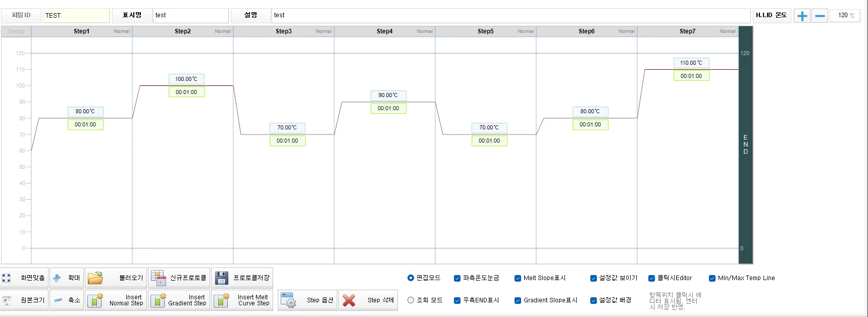
Task: Edit Step1 temperature 80.00℃ label
Action: pos(85,111)
